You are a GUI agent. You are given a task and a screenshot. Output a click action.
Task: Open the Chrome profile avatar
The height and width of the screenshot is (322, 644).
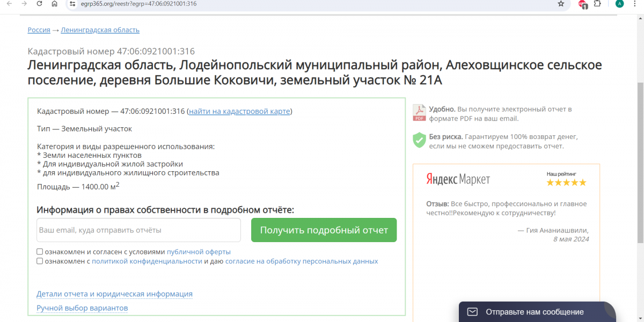(x=620, y=3)
